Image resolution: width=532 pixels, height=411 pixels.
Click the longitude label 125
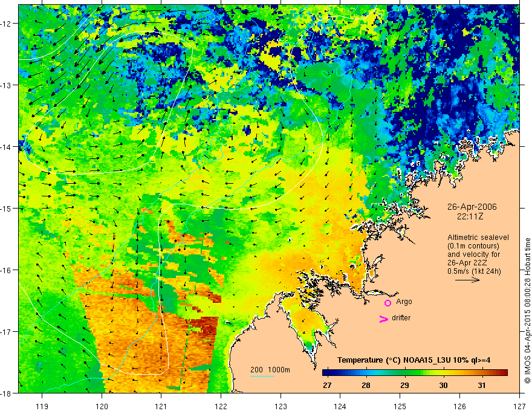[x=400, y=406]
